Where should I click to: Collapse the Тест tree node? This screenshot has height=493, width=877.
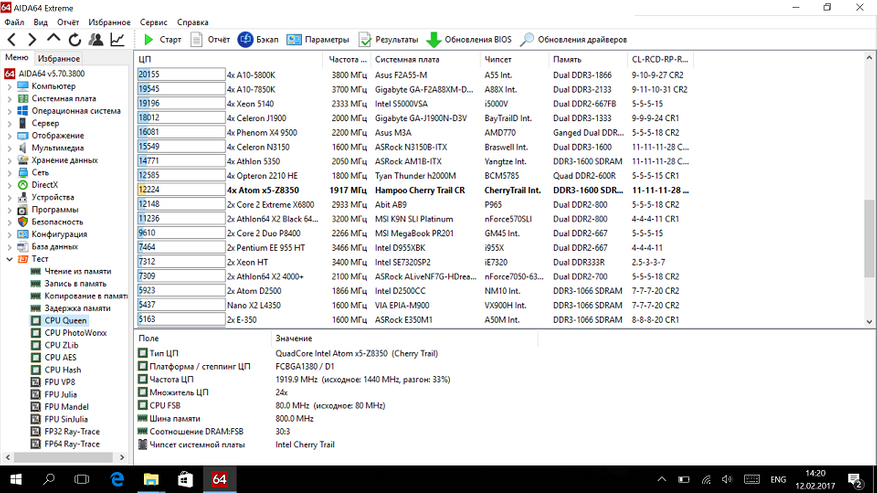coord(9,259)
